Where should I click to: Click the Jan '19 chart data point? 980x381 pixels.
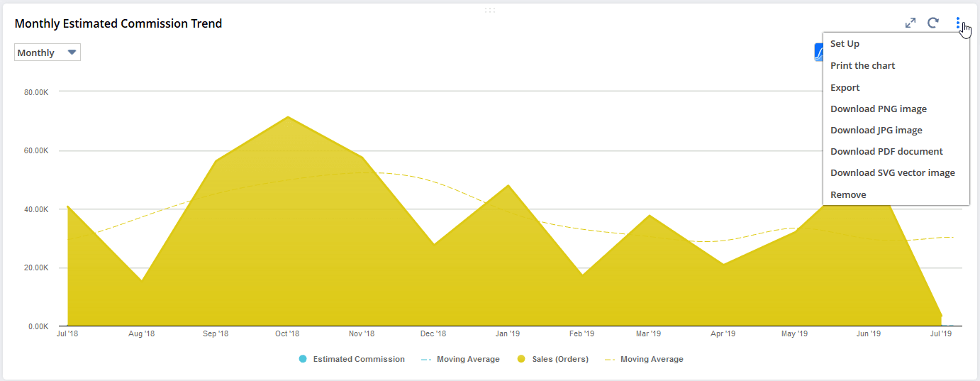[x=508, y=185]
